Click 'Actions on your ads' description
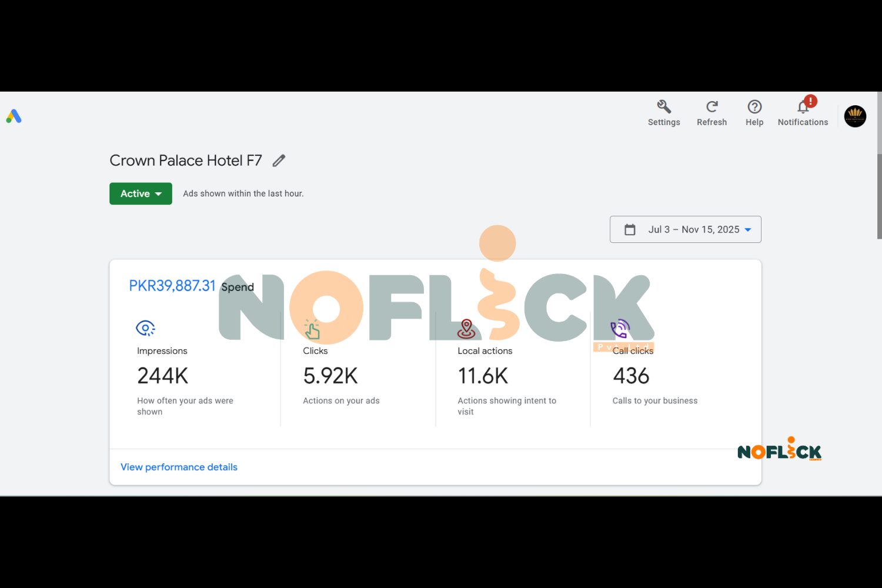 341,400
